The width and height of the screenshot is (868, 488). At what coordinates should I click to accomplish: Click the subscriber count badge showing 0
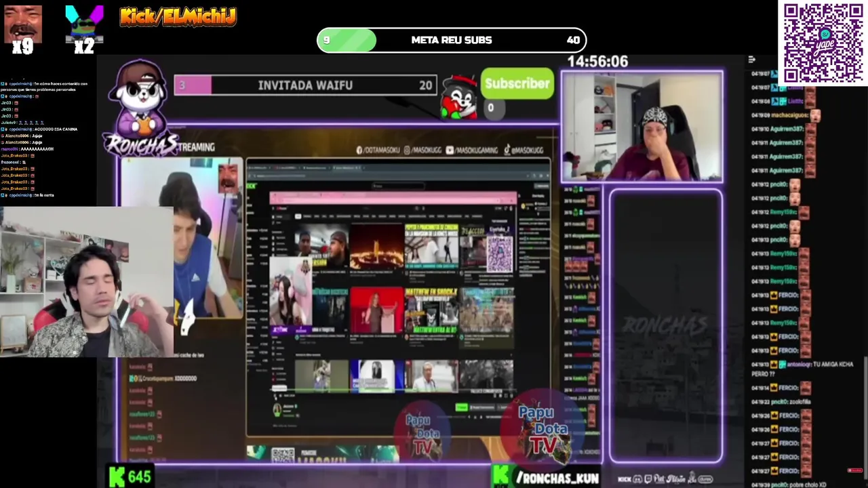pos(491,108)
